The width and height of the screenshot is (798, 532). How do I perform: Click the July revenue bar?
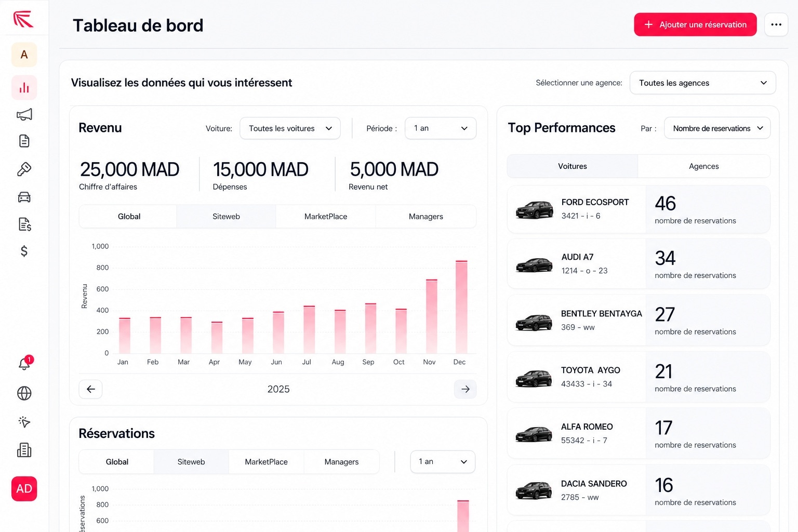[309, 329]
